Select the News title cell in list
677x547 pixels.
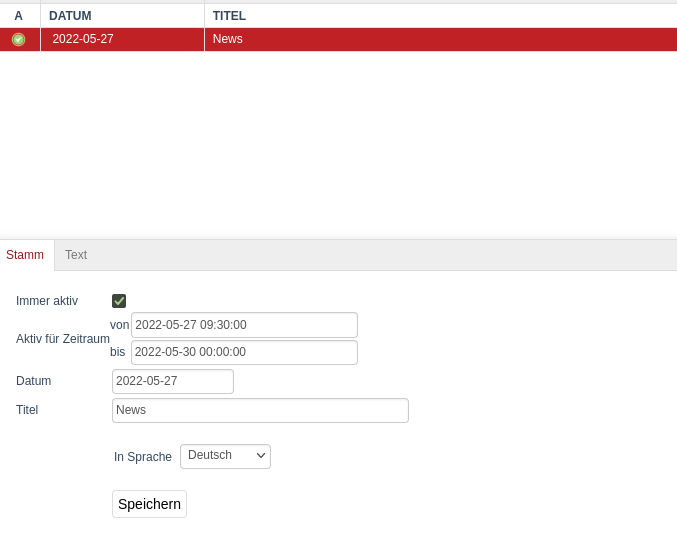click(228, 39)
